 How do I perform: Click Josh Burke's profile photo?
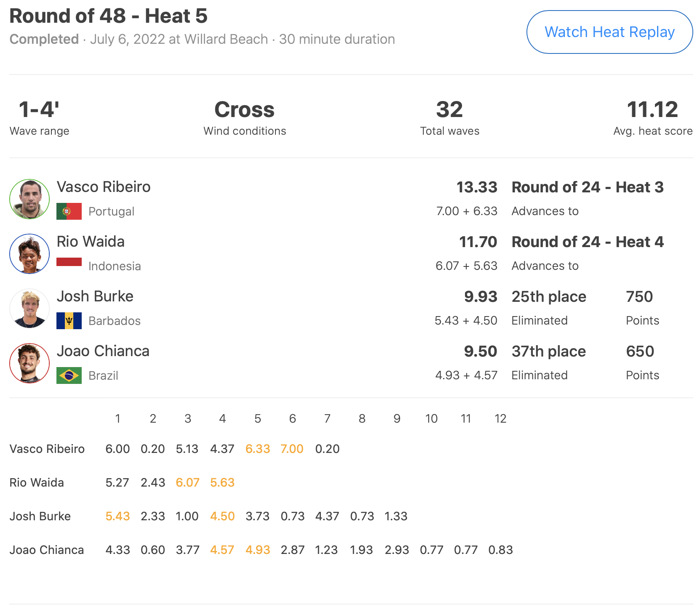click(x=29, y=309)
